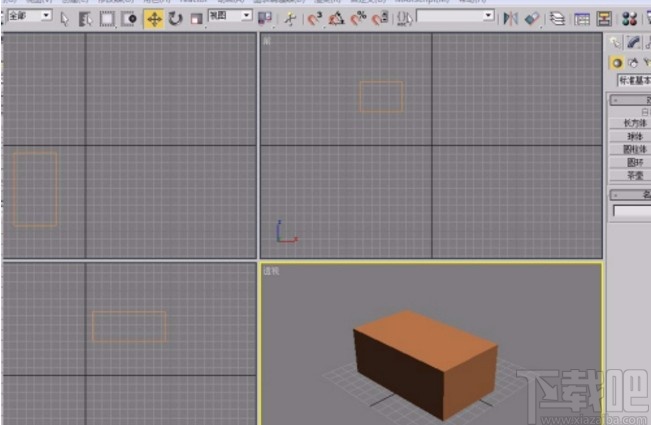The image size is (651, 425).
Task: Toggle Angle Snap button
Action: coord(336,19)
